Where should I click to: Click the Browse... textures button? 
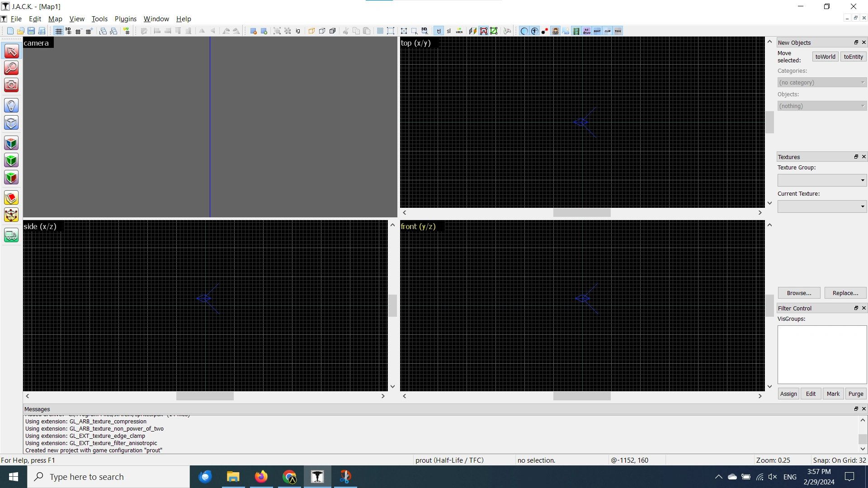pos(799,293)
